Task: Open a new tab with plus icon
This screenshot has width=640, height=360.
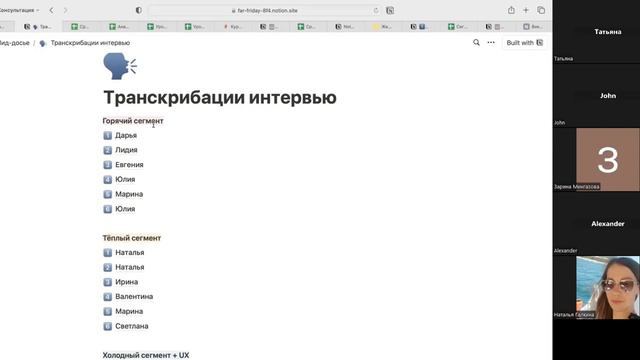Action: (526, 10)
